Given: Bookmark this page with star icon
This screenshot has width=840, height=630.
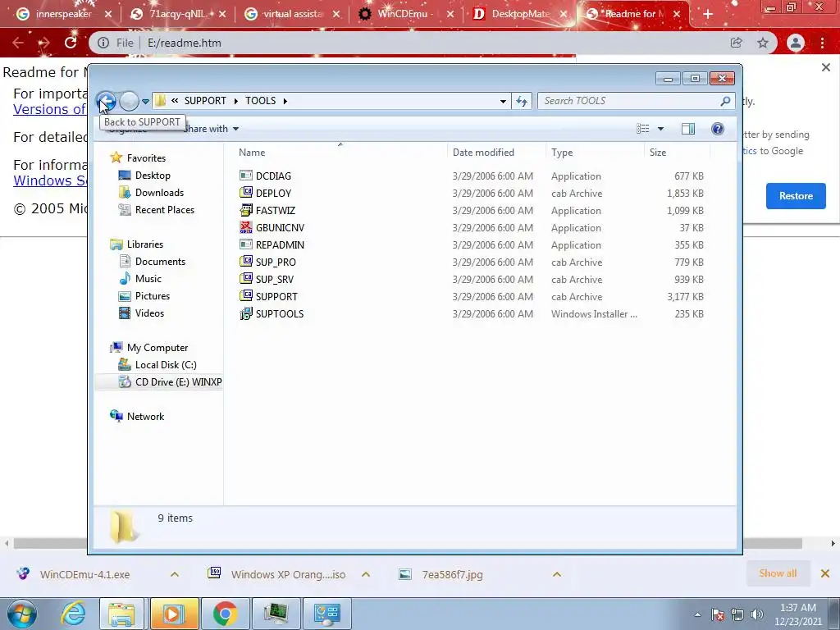Looking at the screenshot, I should [x=763, y=43].
